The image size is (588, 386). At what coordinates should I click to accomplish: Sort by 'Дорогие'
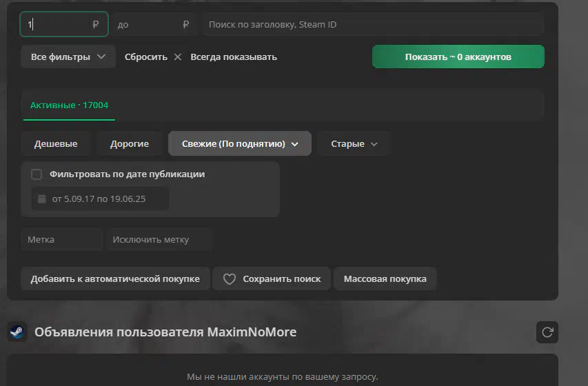pyautogui.click(x=130, y=143)
